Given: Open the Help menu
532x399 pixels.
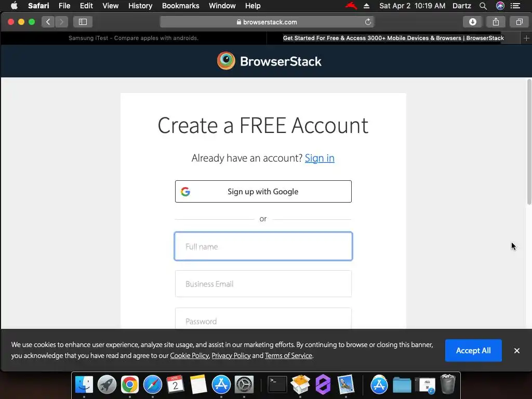Looking at the screenshot, I should pos(253,6).
